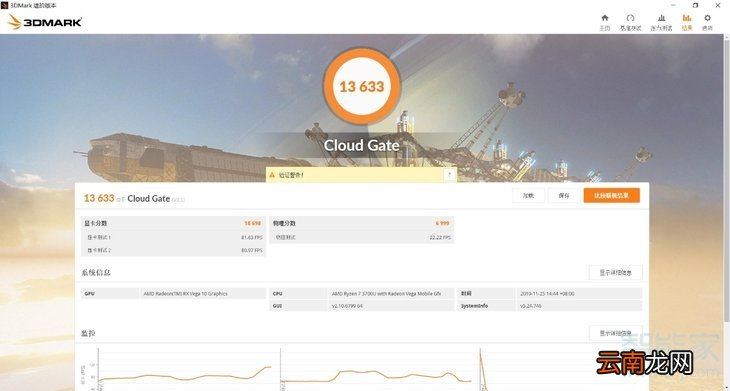Click the yellow validation warning triangle icon
This screenshot has height=391, width=730.
(x=272, y=175)
